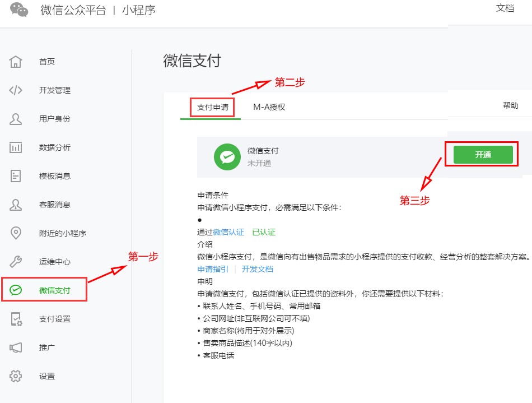
Task: Select 微信支付 label in sidebar
Action: pos(55,290)
